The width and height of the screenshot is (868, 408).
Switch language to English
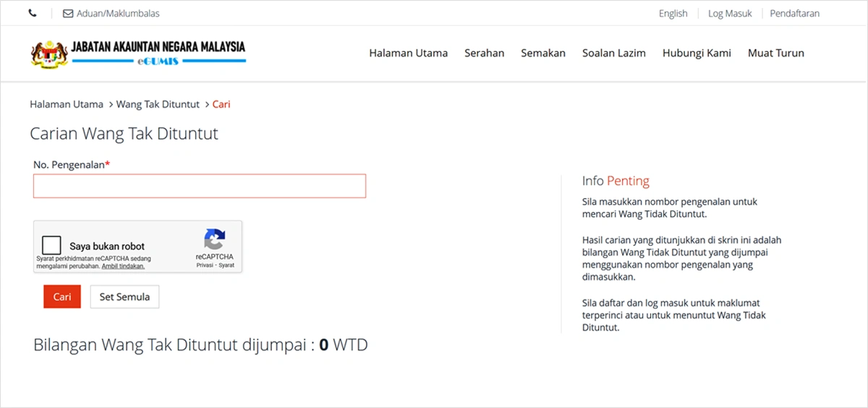click(x=673, y=13)
